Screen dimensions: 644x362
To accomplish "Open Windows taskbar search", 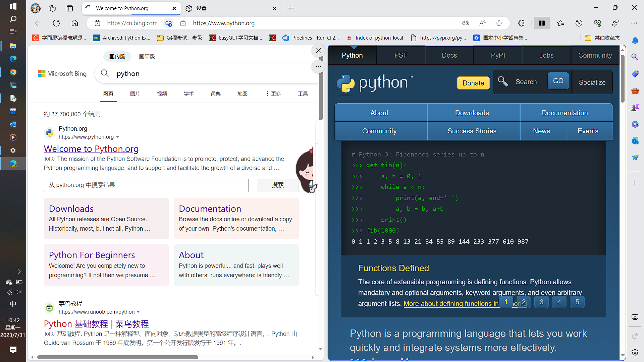I will 13,19.
